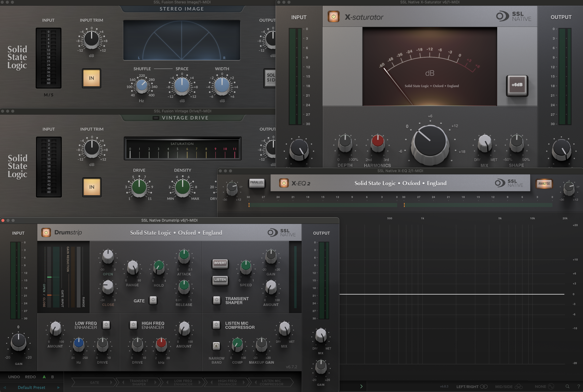Select the B comparison slot in Drumstrip
Viewport: 583px width, 392px height.
[52, 377]
